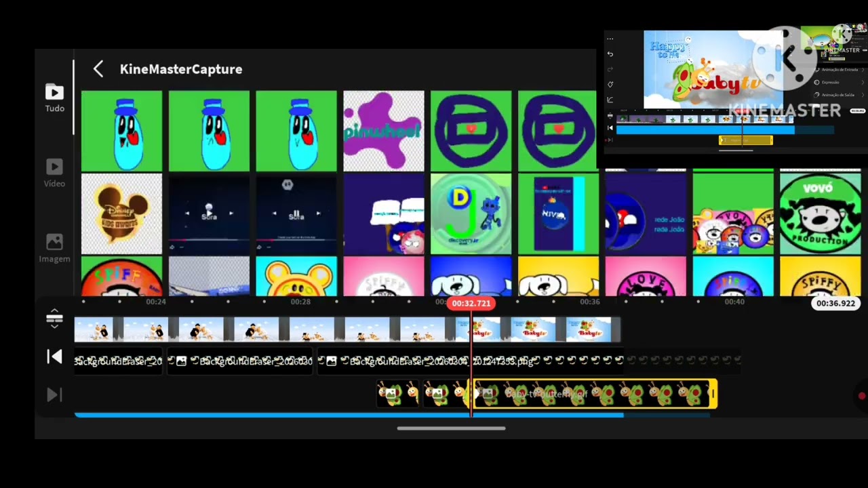Select the Tudo media filter
868x488 pixels.
pos(55,98)
